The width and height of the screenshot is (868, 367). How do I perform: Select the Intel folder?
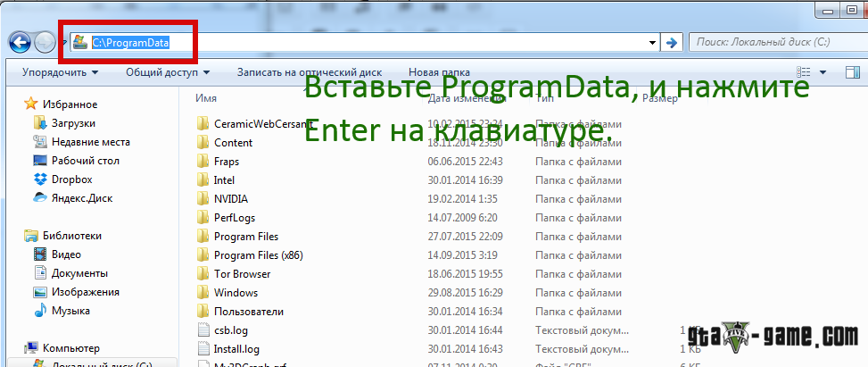[224, 180]
